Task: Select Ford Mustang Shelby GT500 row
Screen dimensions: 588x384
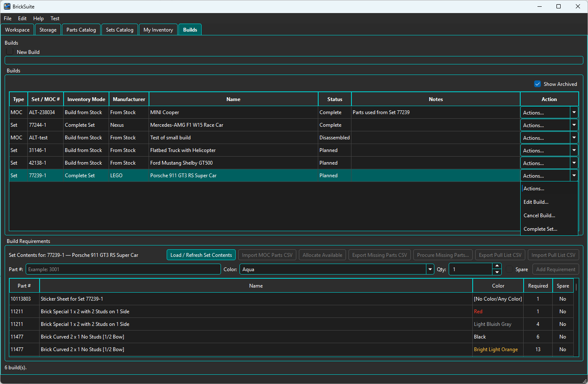Action: 264,163
